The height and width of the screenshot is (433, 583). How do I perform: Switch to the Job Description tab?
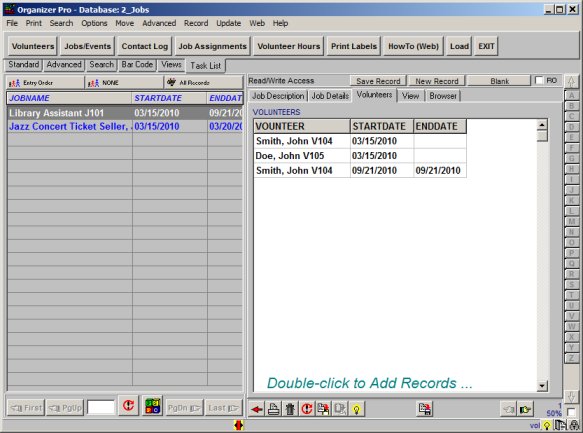click(278, 96)
